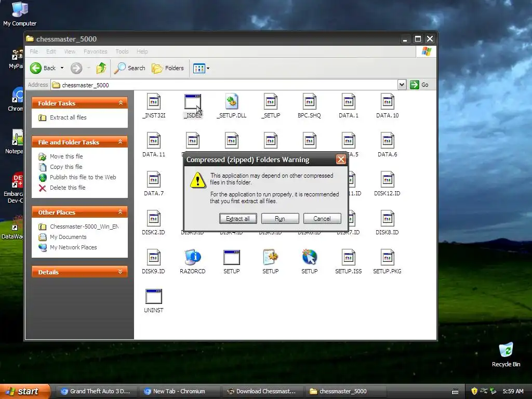532x399 pixels.
Task: Open the Favorites menu
Action: [96, 51]
